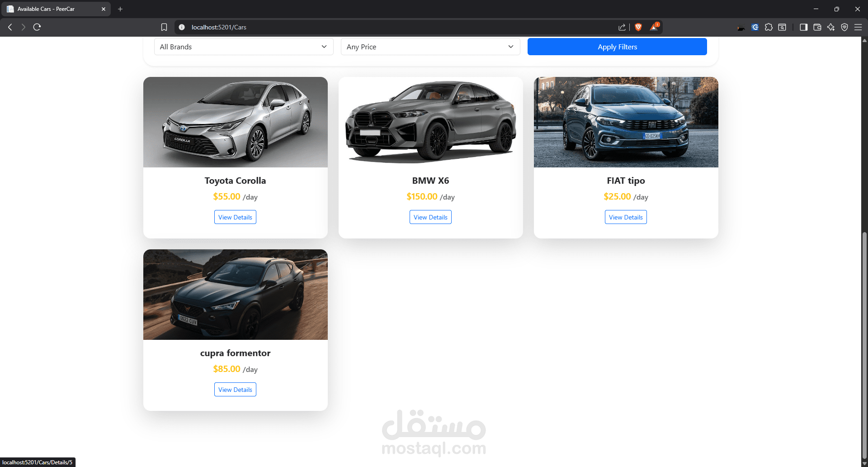Click the scrollbar up arrow

pos(864,40)
